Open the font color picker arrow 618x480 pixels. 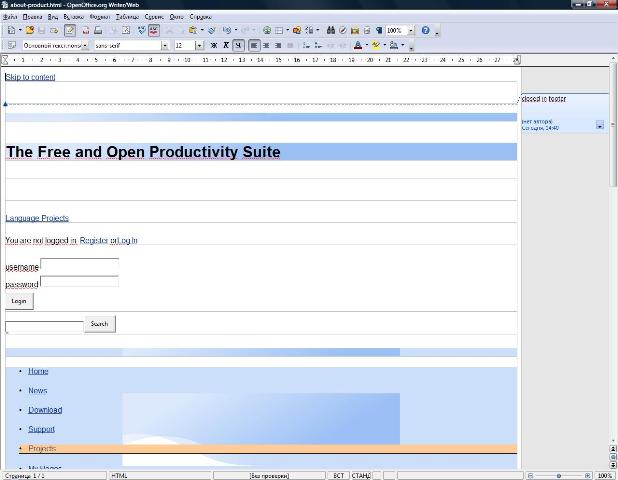[367, 46]
